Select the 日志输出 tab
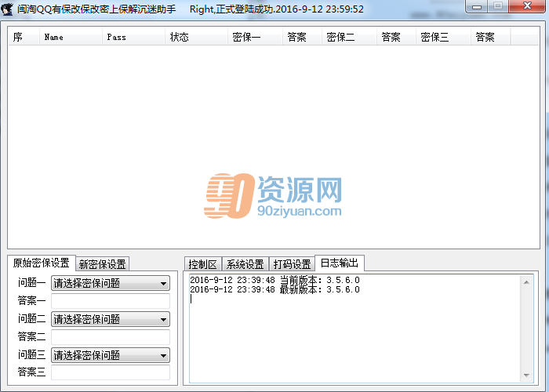549x392 pixels. point(340,263)
